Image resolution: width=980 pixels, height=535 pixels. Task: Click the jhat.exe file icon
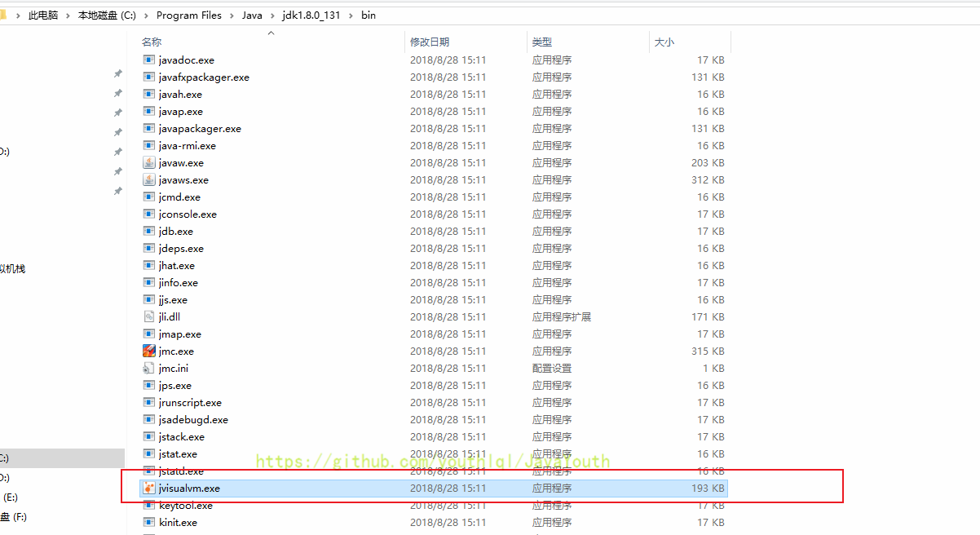click(x=148, y=265)
